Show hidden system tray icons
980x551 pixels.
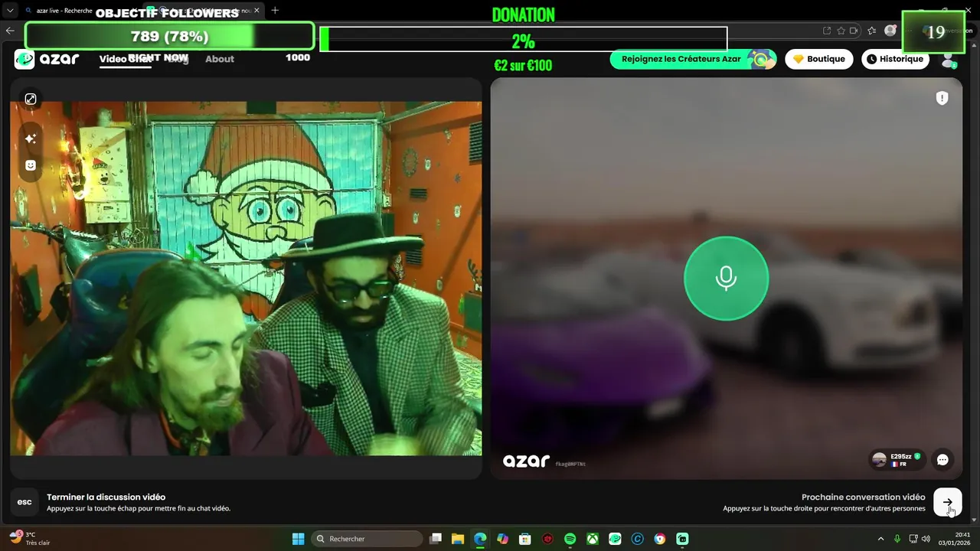coord(880,539)
